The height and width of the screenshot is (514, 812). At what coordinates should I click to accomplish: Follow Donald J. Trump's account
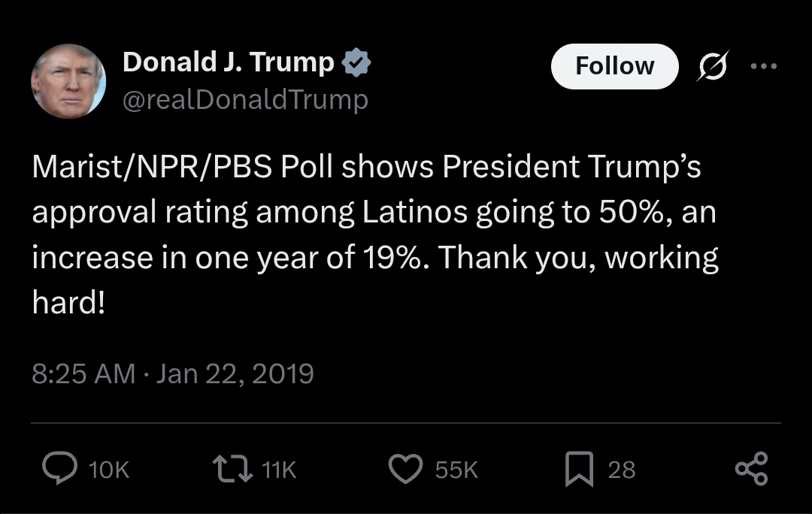pyautogui.click(x=615, y=66)
